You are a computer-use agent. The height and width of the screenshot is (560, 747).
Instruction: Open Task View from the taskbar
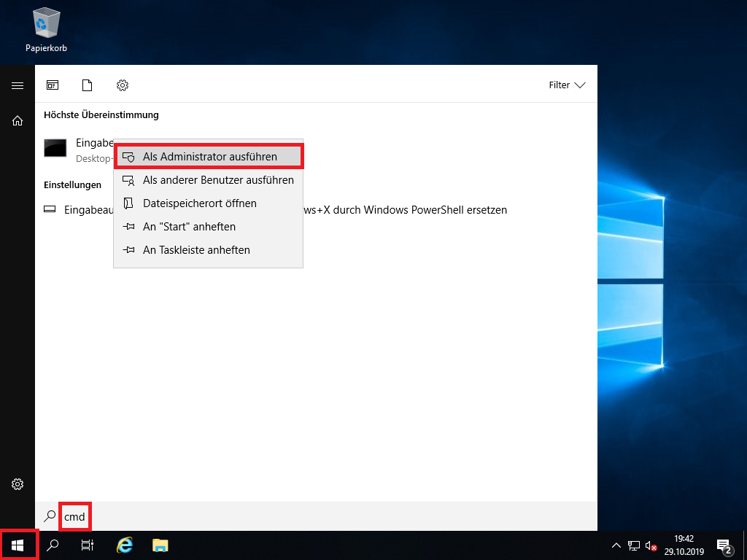click(x=88, y=545)
